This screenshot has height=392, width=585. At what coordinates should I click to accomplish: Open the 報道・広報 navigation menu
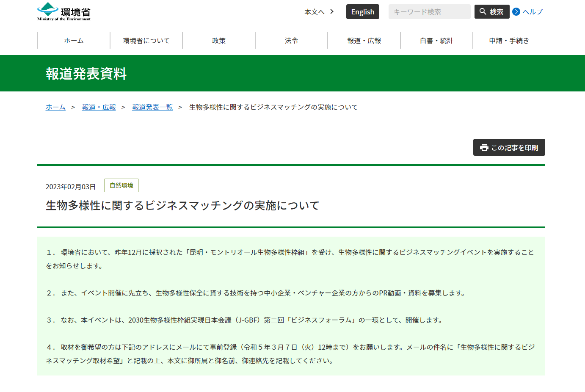(x=364, y=41)
